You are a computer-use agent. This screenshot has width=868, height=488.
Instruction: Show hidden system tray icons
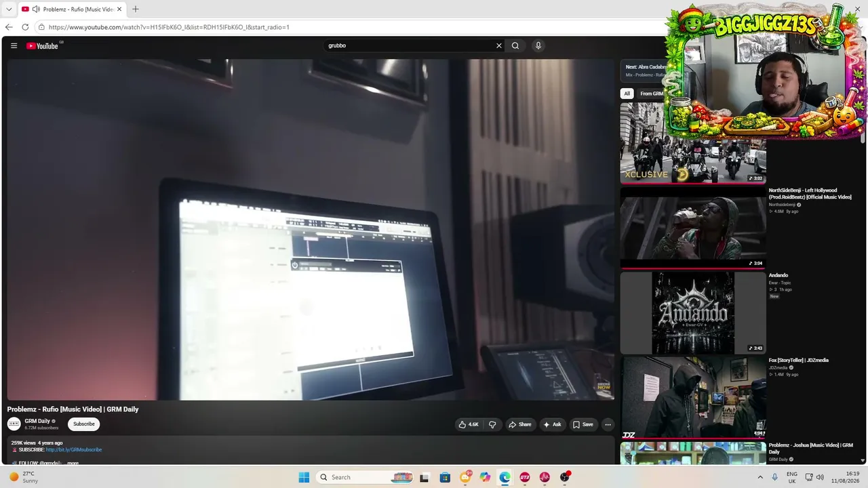(x=760, y=477)
